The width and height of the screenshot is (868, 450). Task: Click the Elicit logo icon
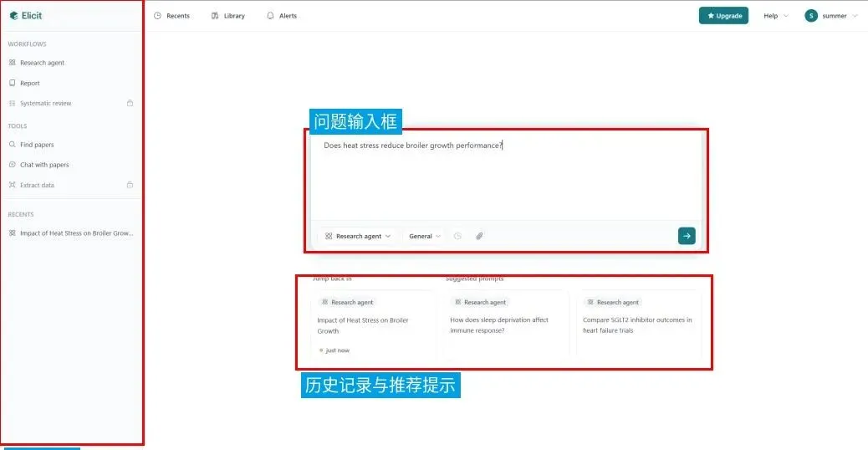(x=14, y=16)
